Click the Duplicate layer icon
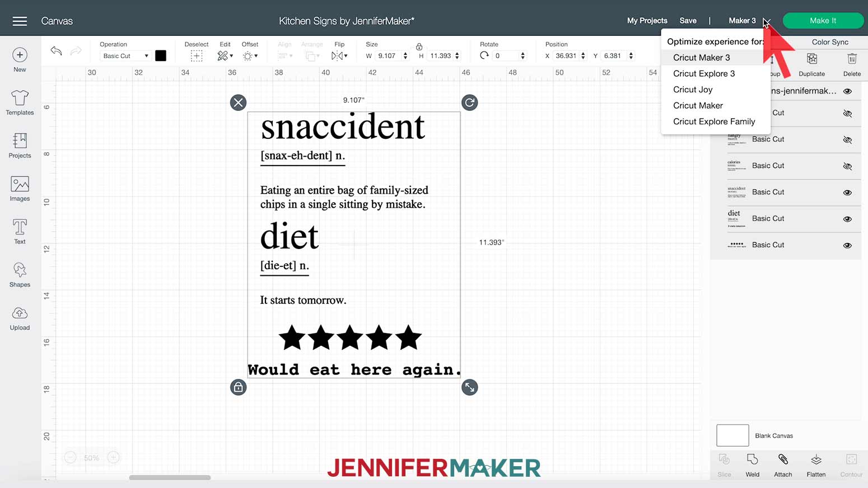This screenshot has height=488, width=868. tap(811, 59)
